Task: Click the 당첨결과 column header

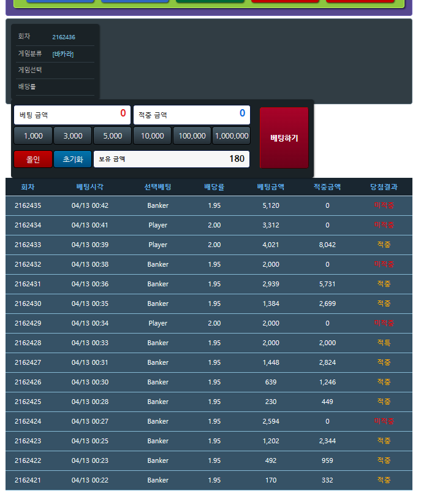Action: (384, 187)
